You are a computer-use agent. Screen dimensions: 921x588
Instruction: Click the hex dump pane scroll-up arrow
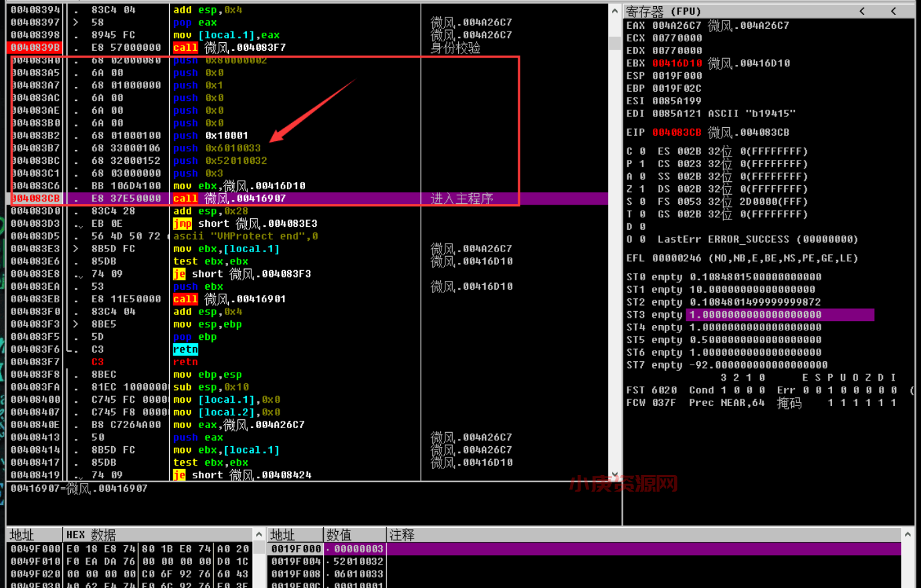(x=259, y=534)
